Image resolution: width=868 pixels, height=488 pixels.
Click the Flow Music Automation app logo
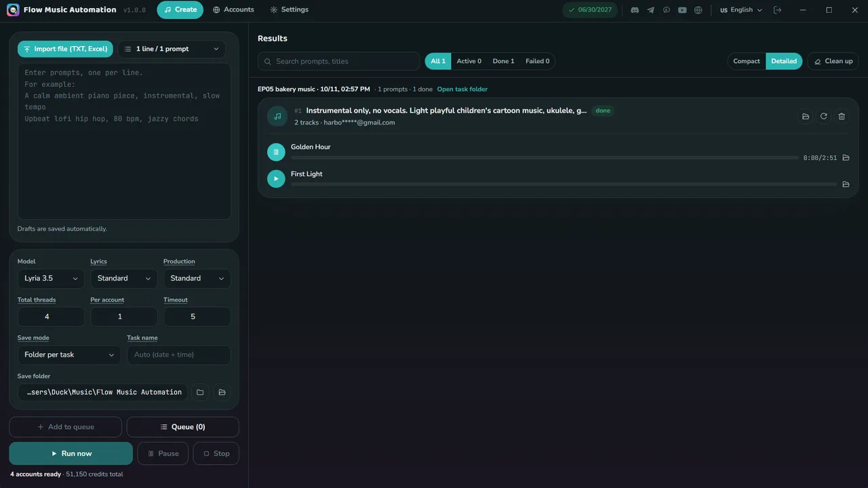pos(13,10)
